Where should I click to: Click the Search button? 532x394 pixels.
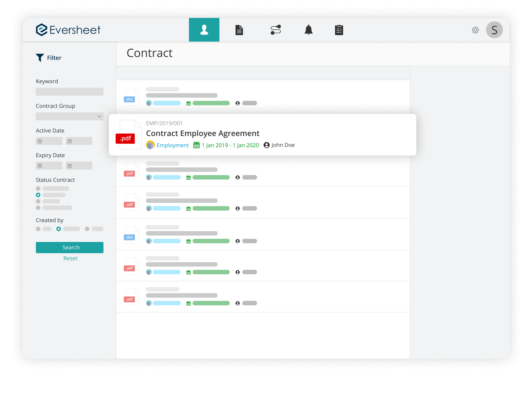(70, 247)
